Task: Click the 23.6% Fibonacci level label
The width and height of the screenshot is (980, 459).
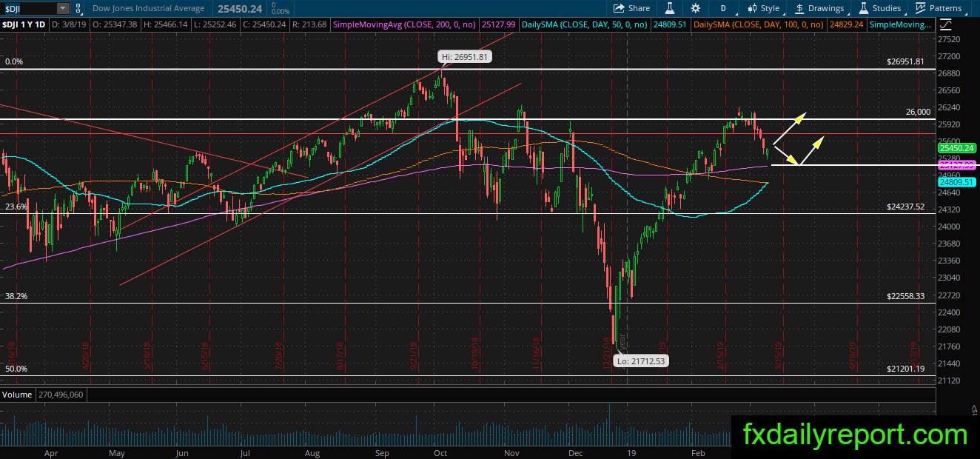Action: (16, 207)
